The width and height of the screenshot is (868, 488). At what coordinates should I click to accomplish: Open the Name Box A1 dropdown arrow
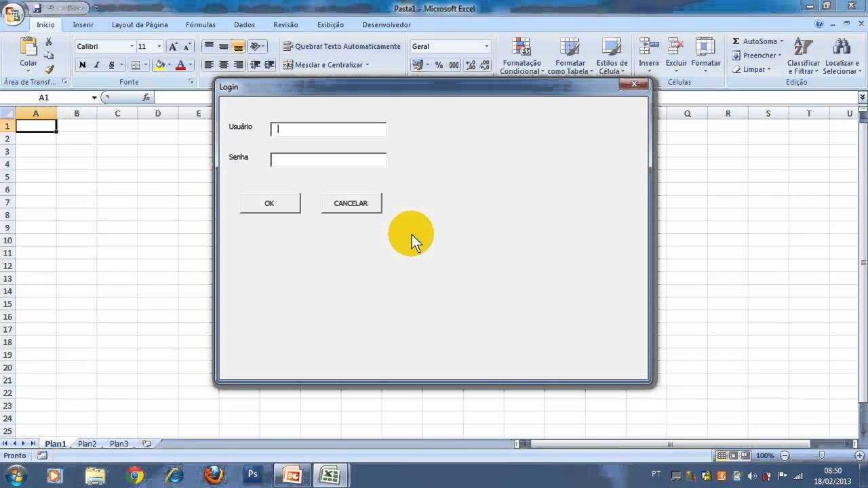(x=94, y=98)
